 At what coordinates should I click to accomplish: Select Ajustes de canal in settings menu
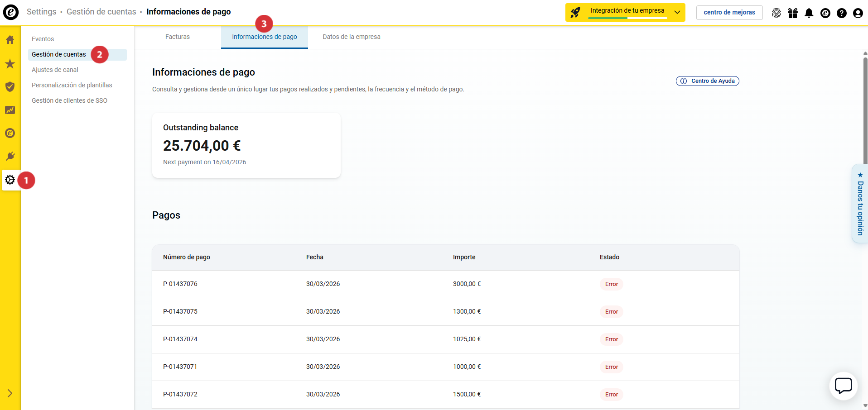55,70
